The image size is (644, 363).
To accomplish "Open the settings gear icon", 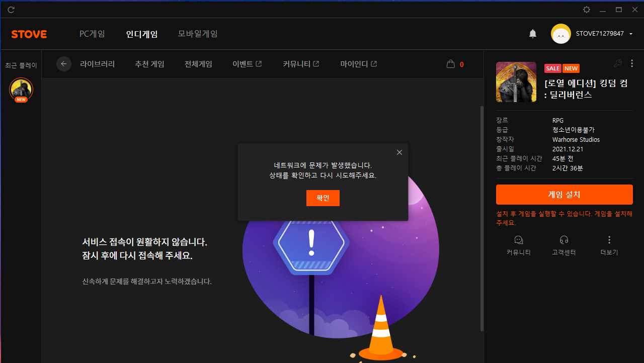I will [x=587, y=10].
